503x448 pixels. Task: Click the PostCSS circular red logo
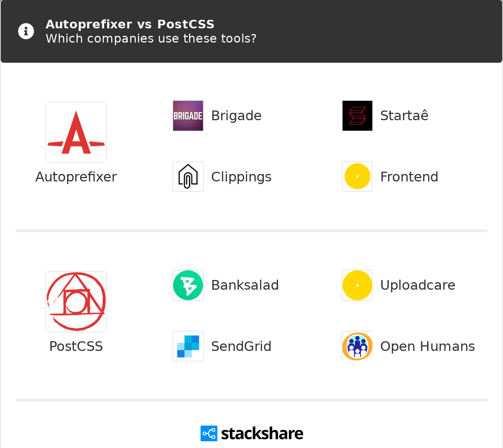[76, 302]
